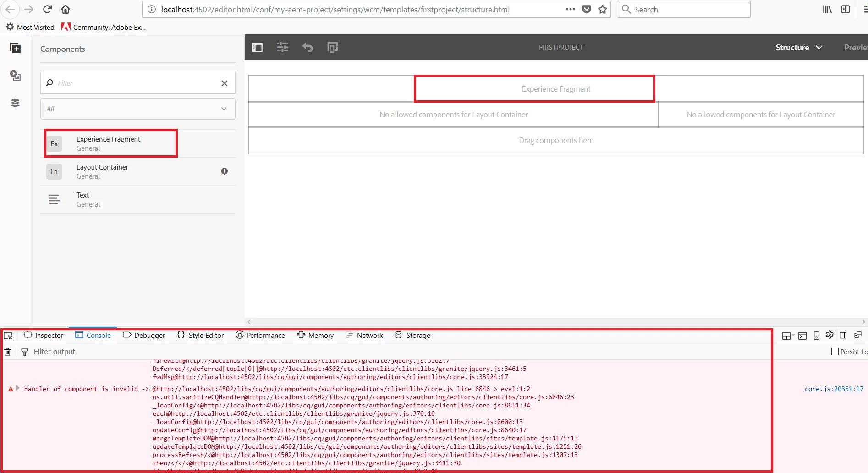868x473 pixels.
Task: Open Community: Adobe Ex... bookmark
Action: [x=104, y=27]
